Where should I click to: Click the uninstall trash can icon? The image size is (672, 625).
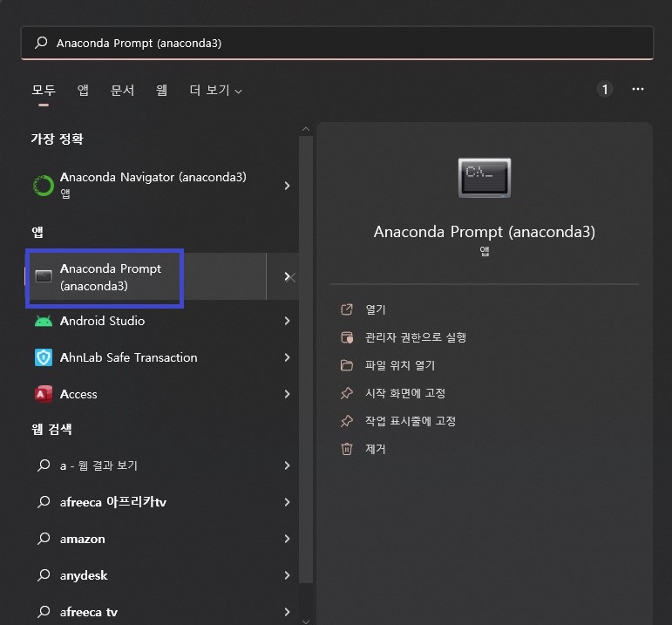pos(347,449)
